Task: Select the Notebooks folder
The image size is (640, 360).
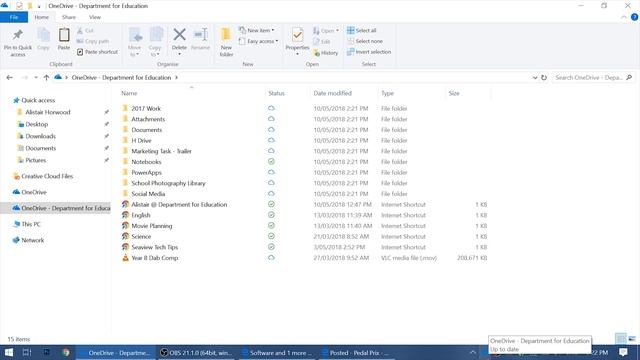Action: [146, 162]
